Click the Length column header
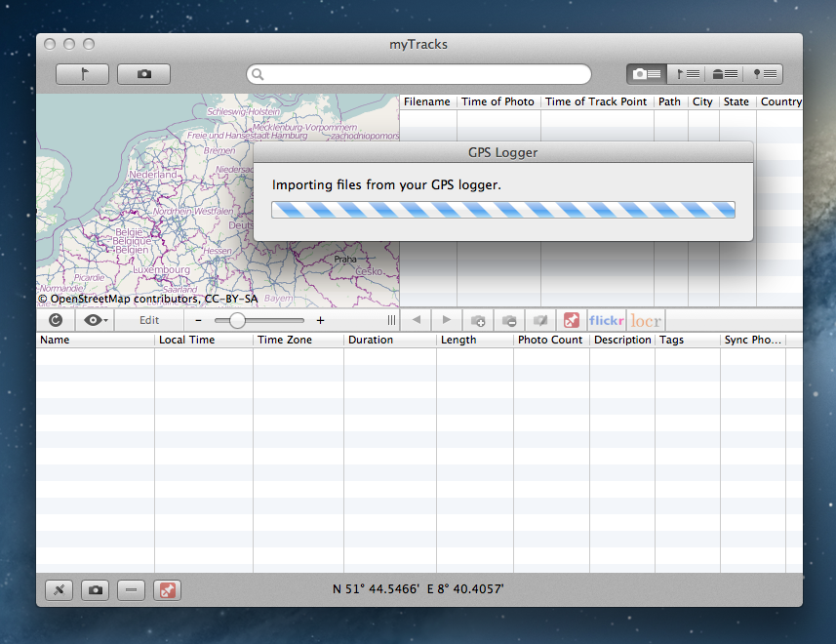 pyautogui.click(x=475, y=340)
